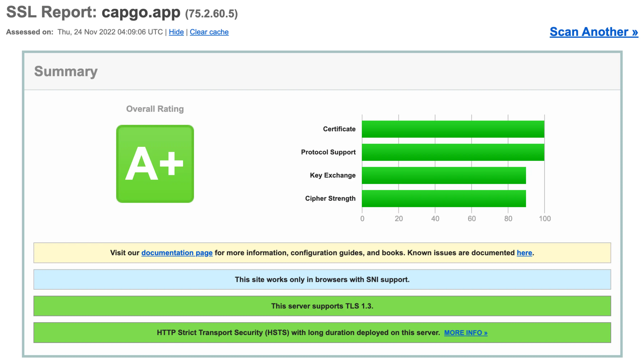Click the Overall Rating label
The height and width of the screenshot is (360, 644).
pos(155,109)
